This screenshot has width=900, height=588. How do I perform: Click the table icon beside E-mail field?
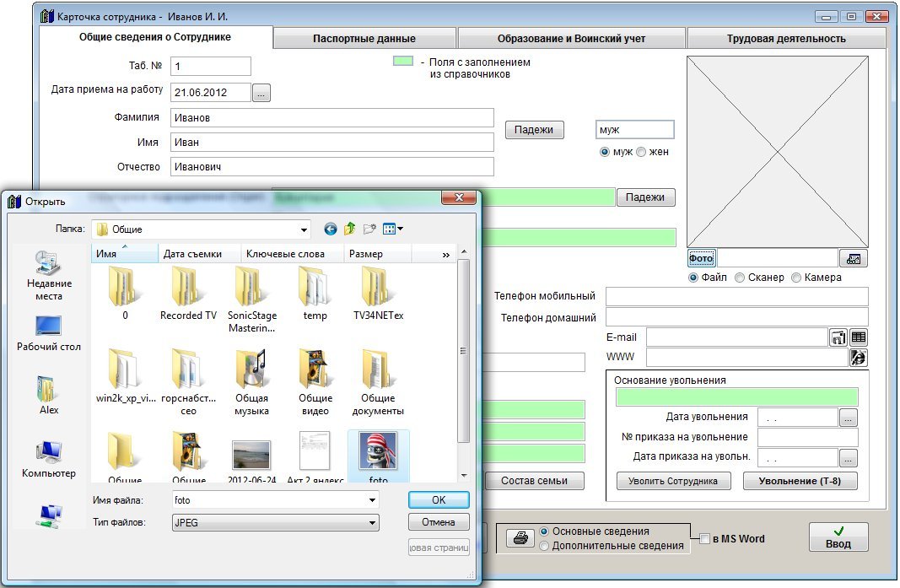coord(859,337)
